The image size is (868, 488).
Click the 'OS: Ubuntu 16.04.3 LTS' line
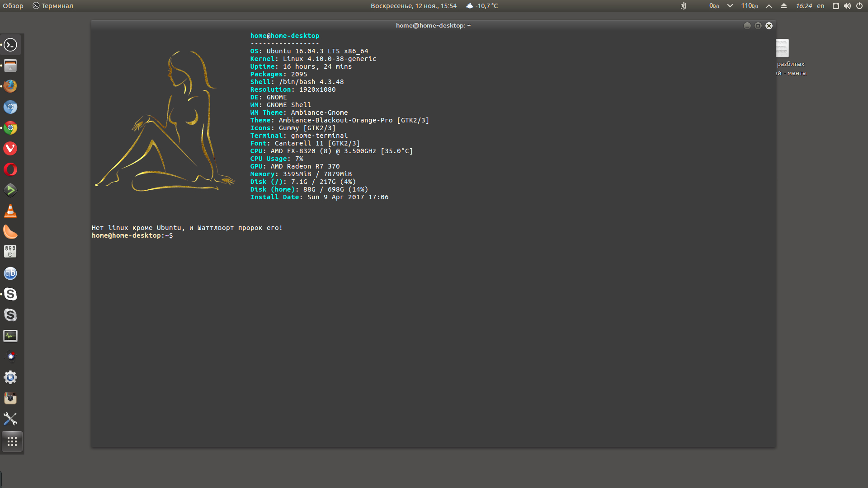click(x=309, y=51)
